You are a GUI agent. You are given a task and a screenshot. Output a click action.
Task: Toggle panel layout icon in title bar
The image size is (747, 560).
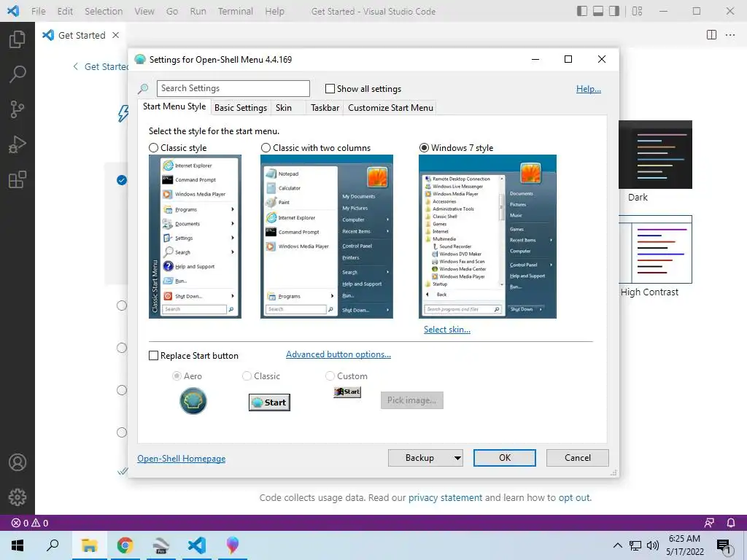(x=598, y=11)
